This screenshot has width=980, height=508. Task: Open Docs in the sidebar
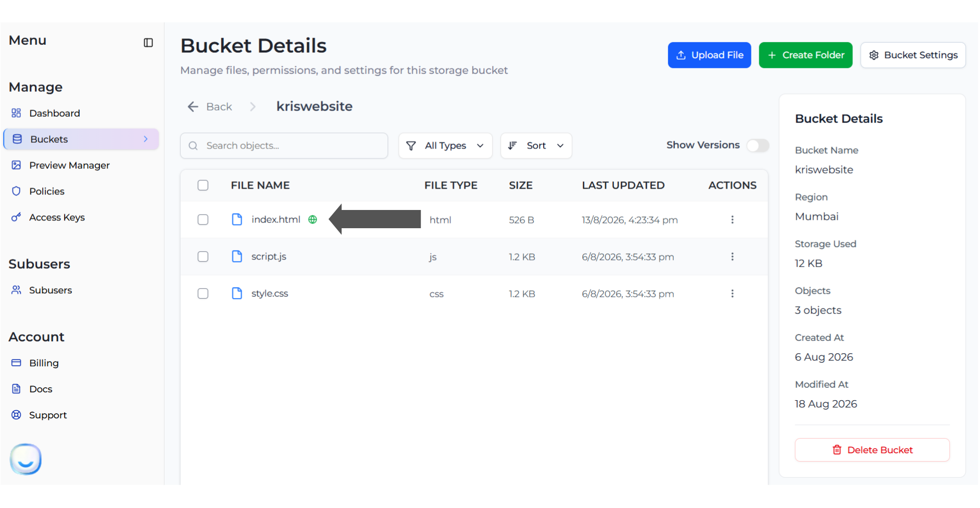[x=41, y=389]
